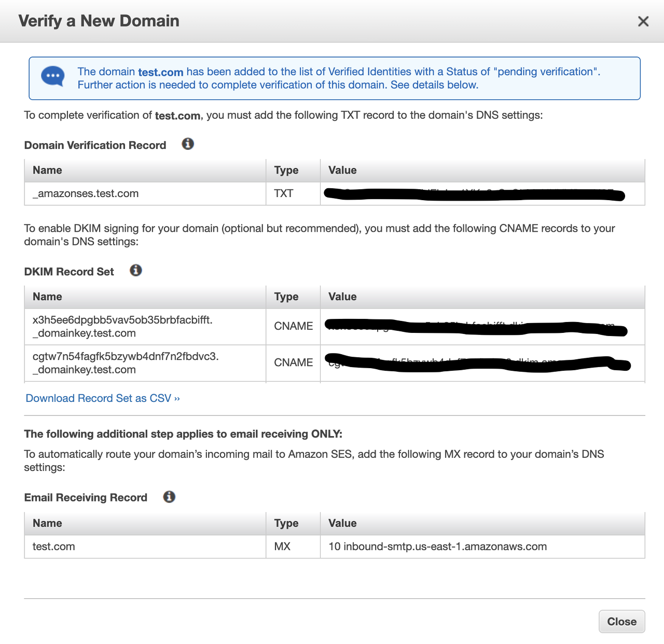This screenshot has width=664, height=644.
Task: Select the cgtw7n54fagfk5bzywb4dnf7n2fbdvc3 DKIM name
Action: tap(126, 363)
